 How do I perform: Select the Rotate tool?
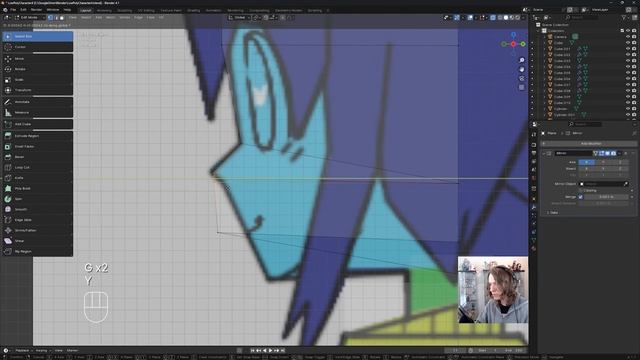(x=38, y=69)
